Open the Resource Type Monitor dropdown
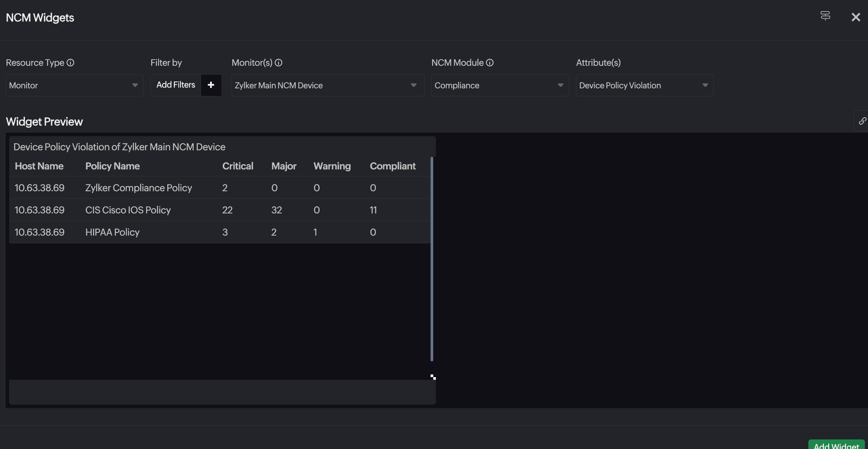This screenshot has width=868, height=449. [74, 85]
